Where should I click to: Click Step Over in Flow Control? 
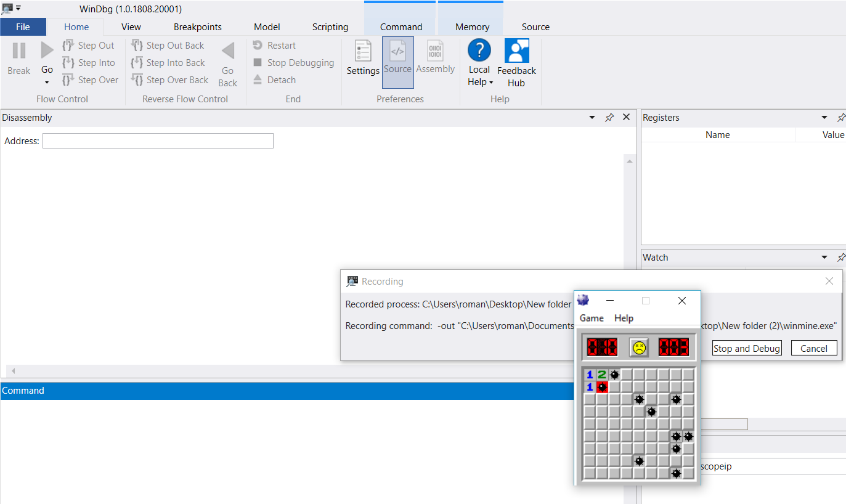coord(91,80)
